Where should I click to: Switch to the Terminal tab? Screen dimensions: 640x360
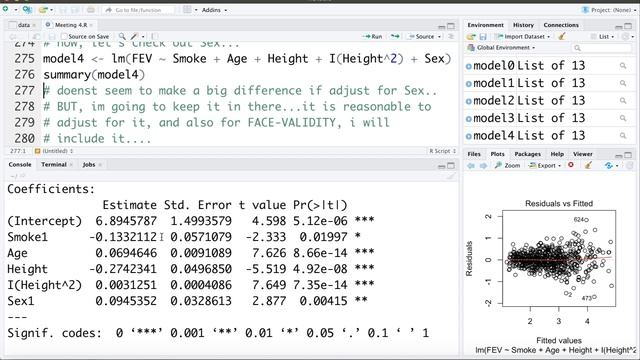[54, 164]
